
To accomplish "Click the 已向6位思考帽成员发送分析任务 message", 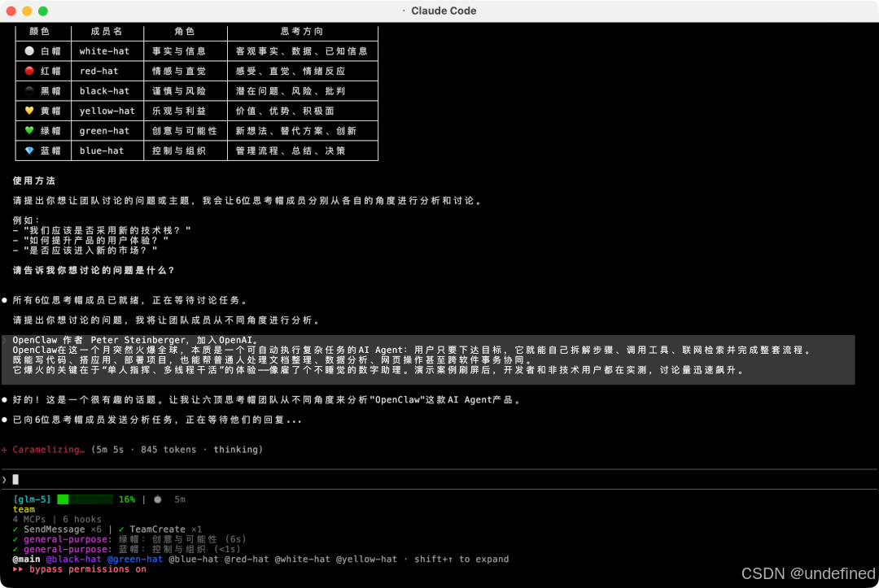I will coord(157,420).
